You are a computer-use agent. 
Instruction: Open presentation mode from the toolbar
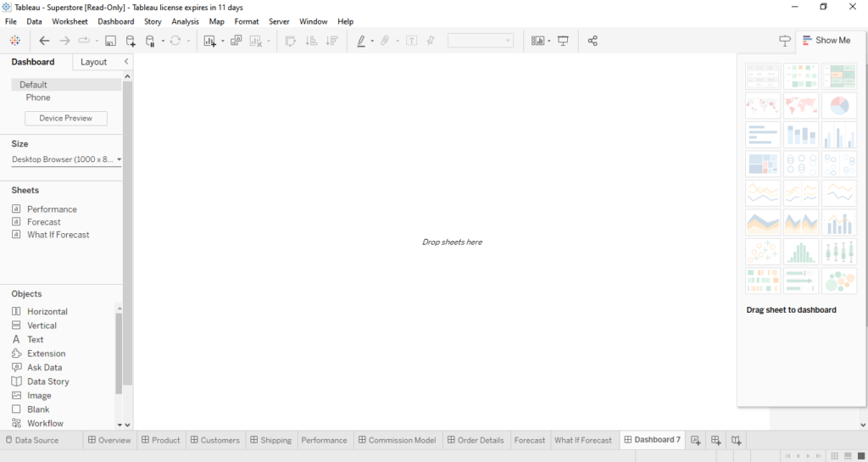click(563, 41)
